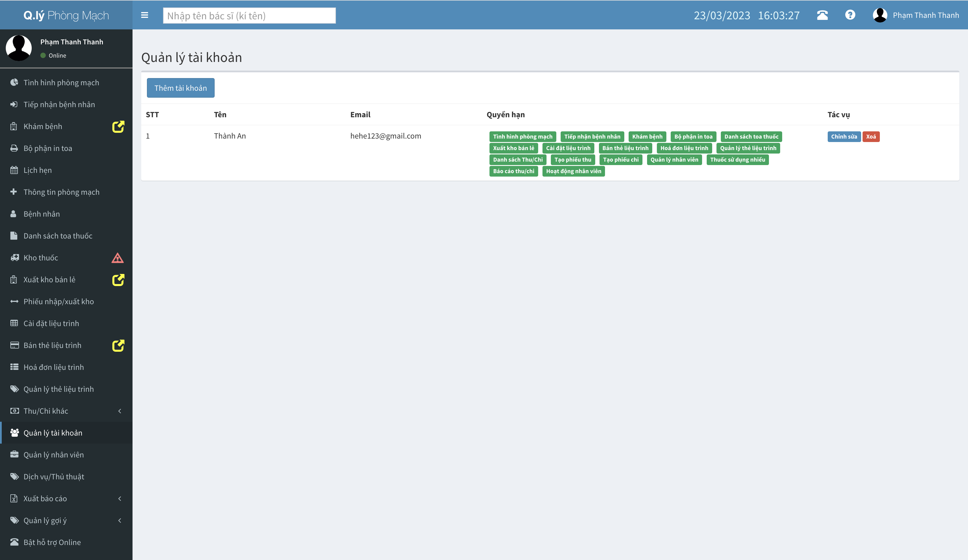
Task: Click the sign-in icon for Tiếp nhận bệnh nhân
Action: pos(14,104)
